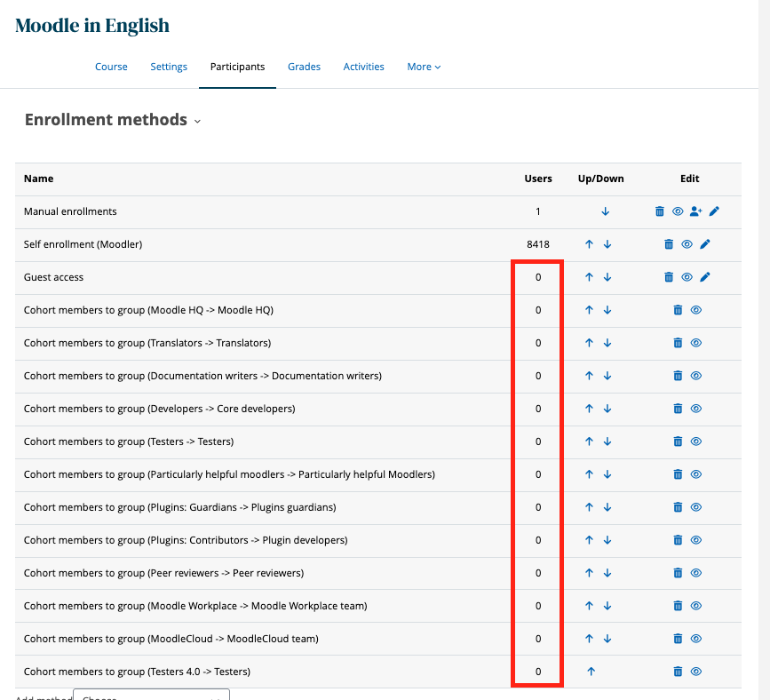Delete Translators cohort enrollment
Image resolution: width=770 pixels, height=700 pixels.
point(678,343)
